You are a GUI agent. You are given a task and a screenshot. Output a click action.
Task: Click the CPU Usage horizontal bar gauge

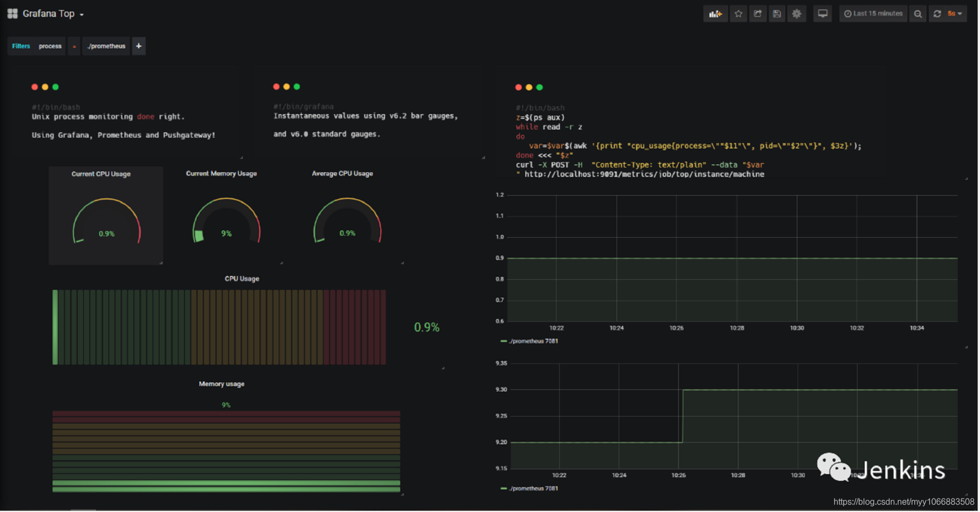pos(219,327)
